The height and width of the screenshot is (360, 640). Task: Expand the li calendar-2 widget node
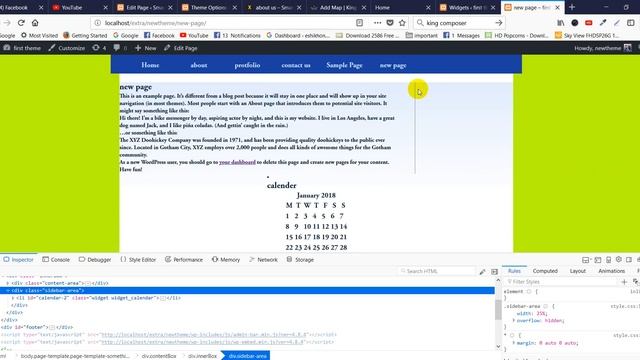pyautogui.click(x=12, y=298)
